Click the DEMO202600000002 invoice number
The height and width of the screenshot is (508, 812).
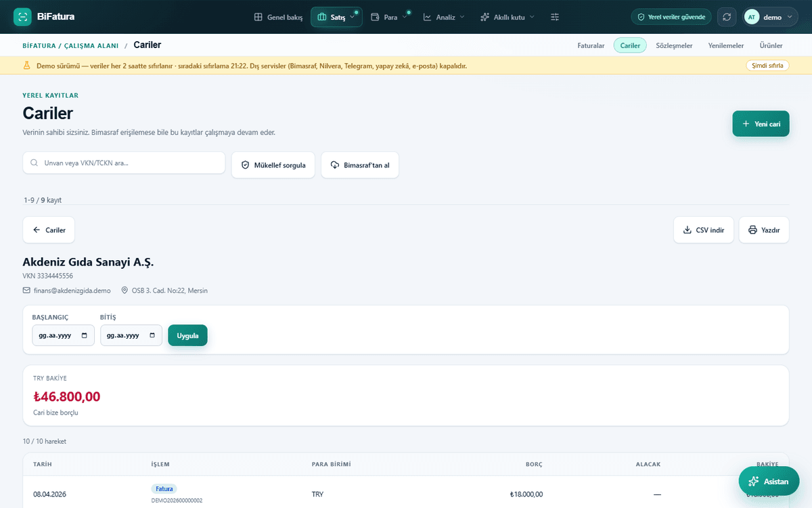click(x=177, y=501)
